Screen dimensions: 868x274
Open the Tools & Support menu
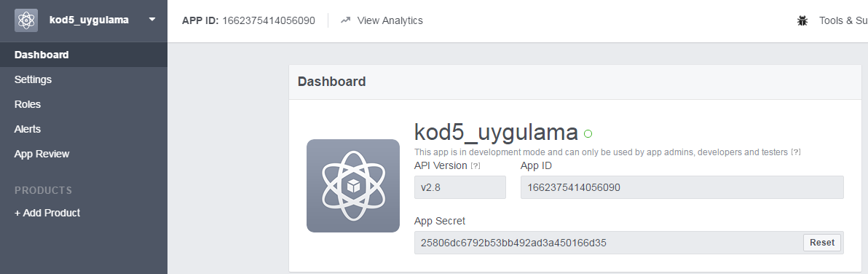pyautogui.click(x=843, y=20)
